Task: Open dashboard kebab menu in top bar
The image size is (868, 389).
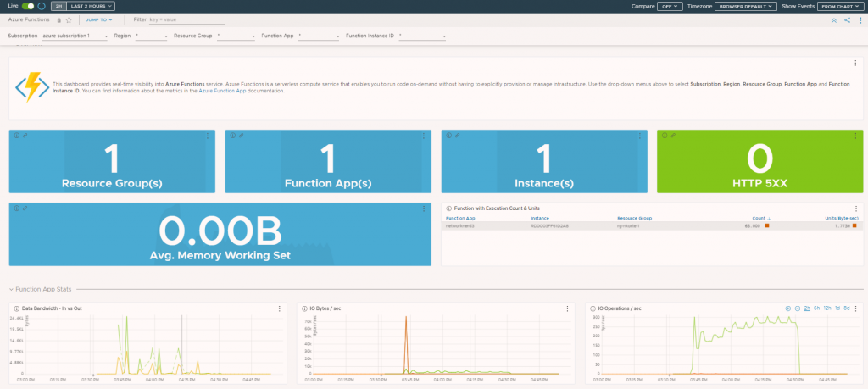Action: point(860,20)
